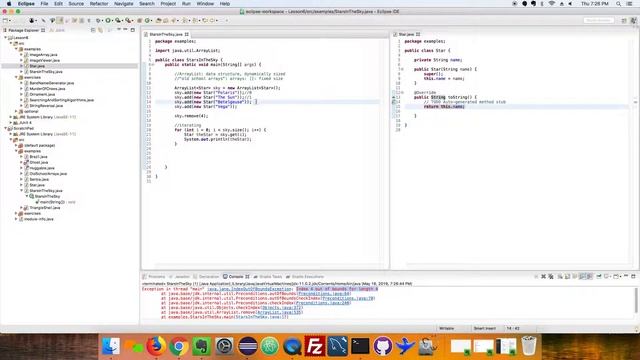Toggle Scroll Lock in Console toolbar

[x=567, y=277]
